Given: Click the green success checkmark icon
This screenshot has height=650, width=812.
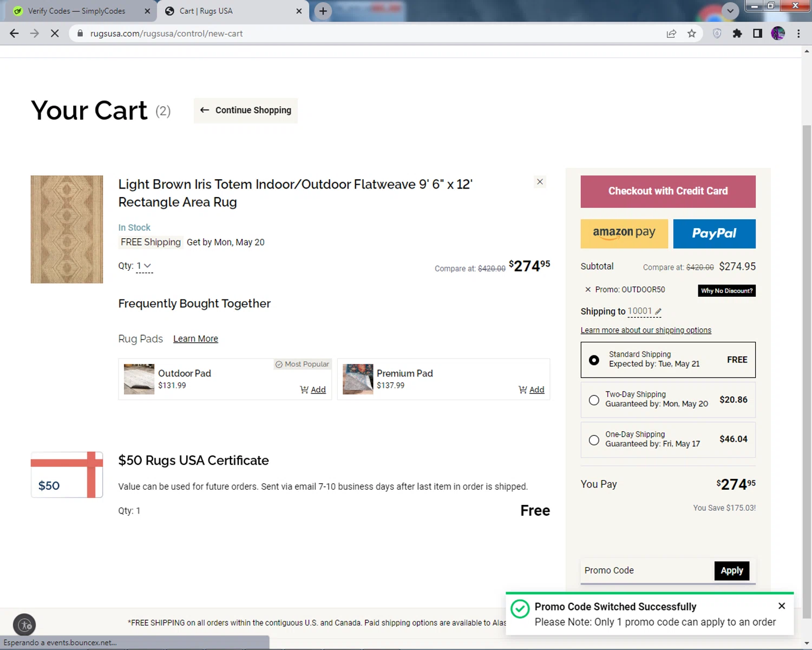Looking at the screenshot, I should 520,609.
